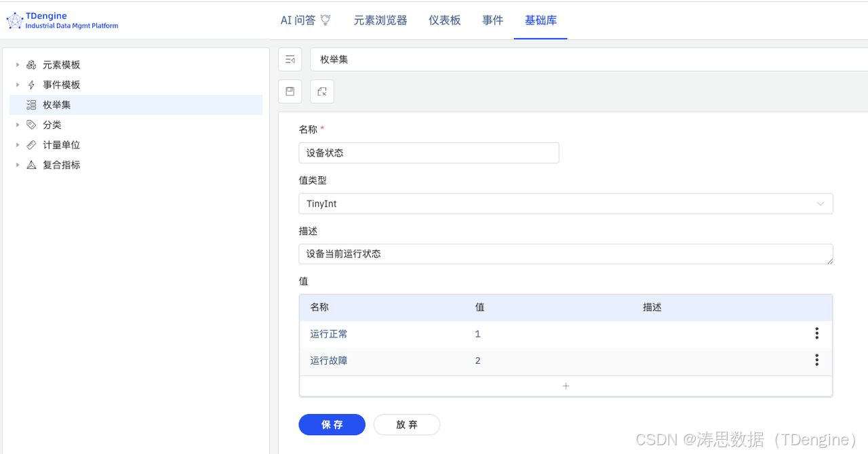This screenshot has height=454, width=868.
Task: Open the more options menu for 运行故障
Action: [x=816, y=360]
